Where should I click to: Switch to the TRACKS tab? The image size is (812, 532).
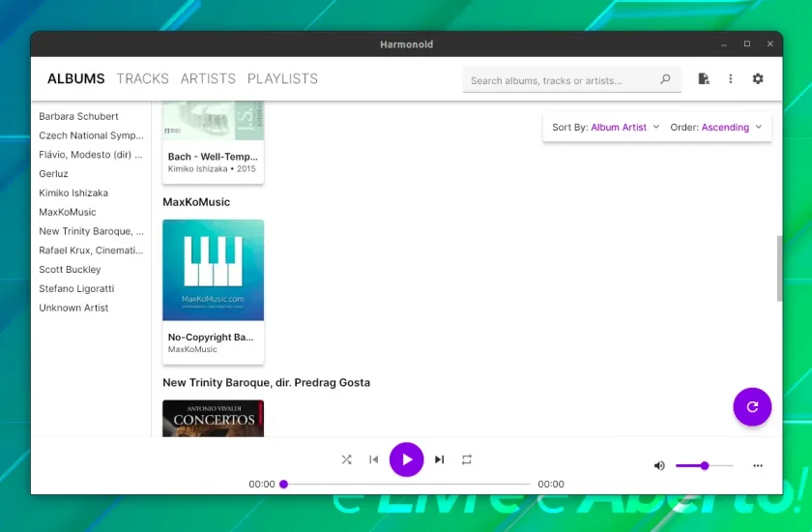click(x=142, y=78)
